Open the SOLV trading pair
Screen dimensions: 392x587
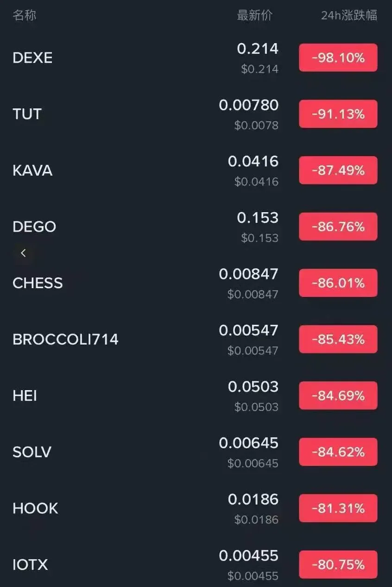(x=32, y=452)
